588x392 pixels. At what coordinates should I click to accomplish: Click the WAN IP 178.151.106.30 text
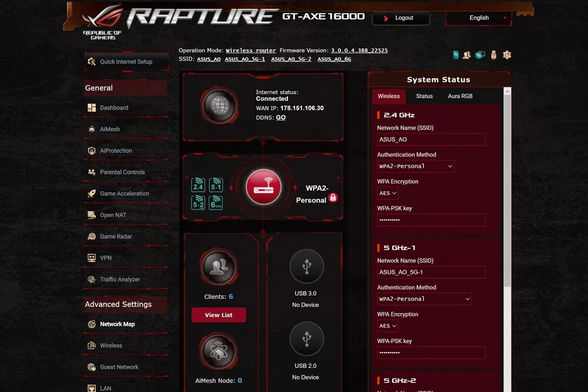click(302, 108)
